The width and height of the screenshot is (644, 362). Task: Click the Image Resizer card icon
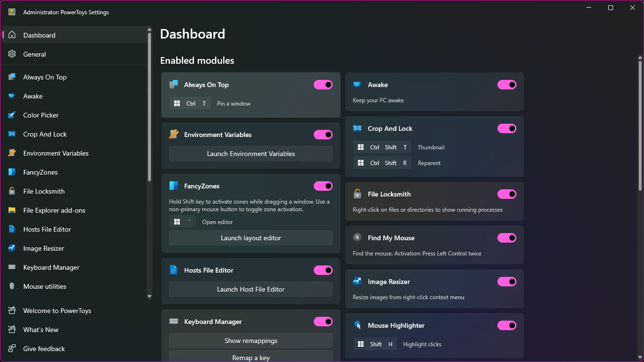click(x=357, y=282)
